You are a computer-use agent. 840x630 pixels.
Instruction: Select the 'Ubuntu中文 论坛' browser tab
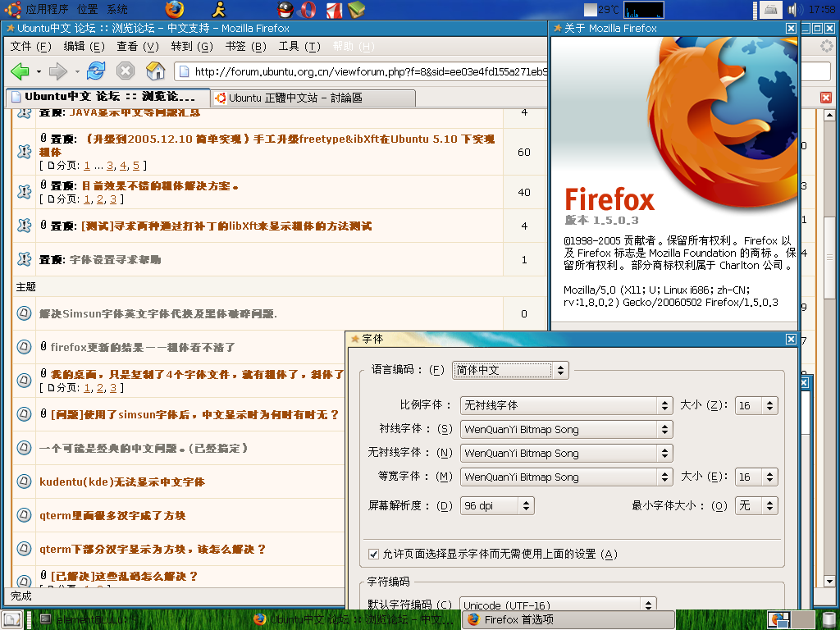tap(107, 97)
